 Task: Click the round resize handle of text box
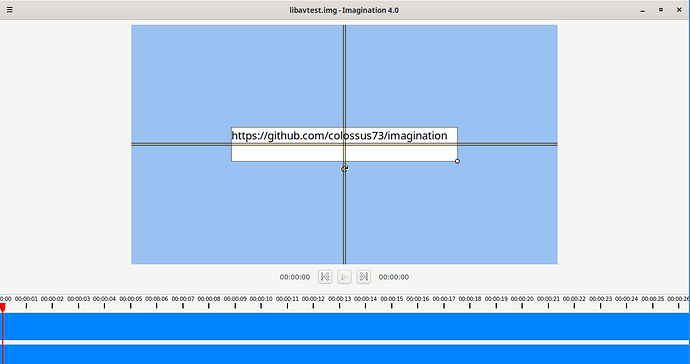click(x=457, y=162)
